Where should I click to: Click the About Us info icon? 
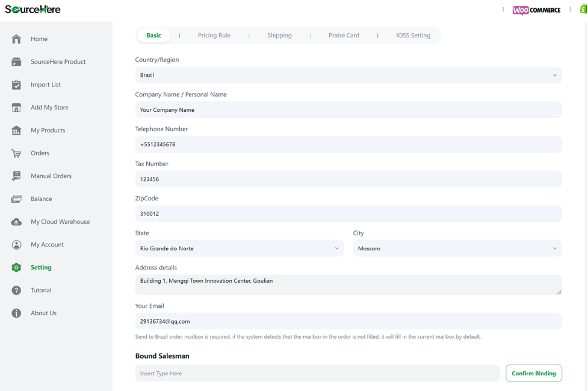(16, 313)
